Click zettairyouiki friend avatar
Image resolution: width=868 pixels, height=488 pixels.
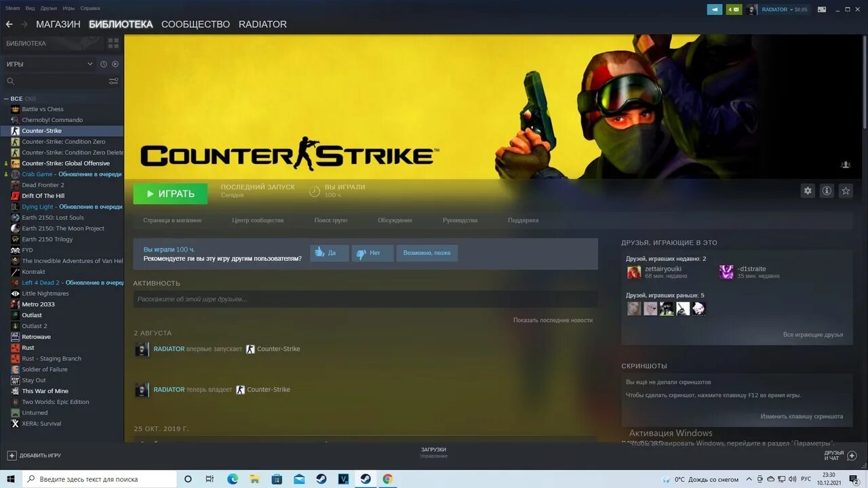point(634,272)
